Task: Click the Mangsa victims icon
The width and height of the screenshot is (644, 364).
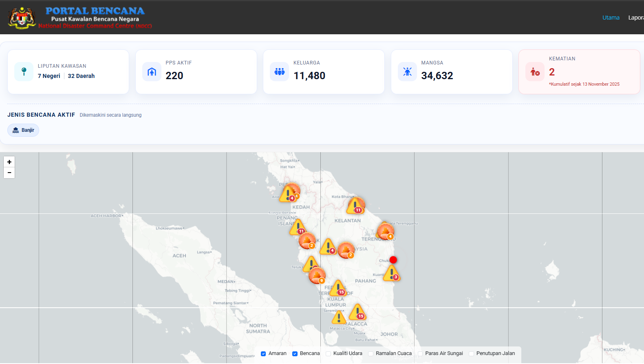Action: click(x=407, y=72)
